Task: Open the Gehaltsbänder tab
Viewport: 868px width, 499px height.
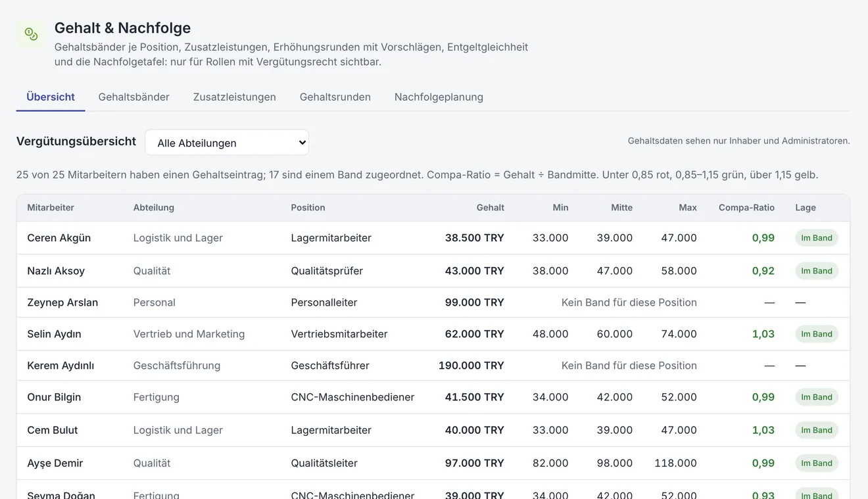Action: 134,97
